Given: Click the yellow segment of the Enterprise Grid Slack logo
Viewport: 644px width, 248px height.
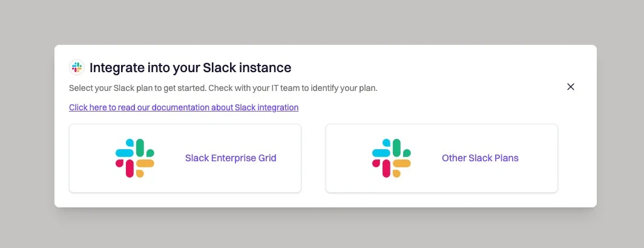Looking at the screenshot, I should pos(145,164).
